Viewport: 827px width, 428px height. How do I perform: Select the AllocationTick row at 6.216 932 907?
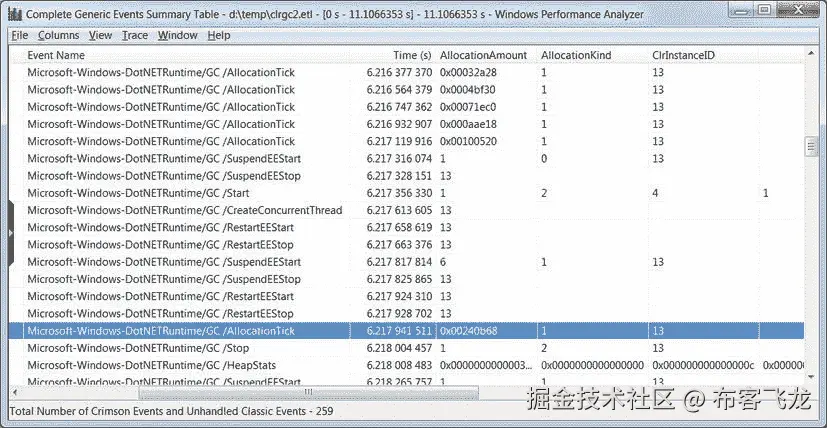[406, 124]
